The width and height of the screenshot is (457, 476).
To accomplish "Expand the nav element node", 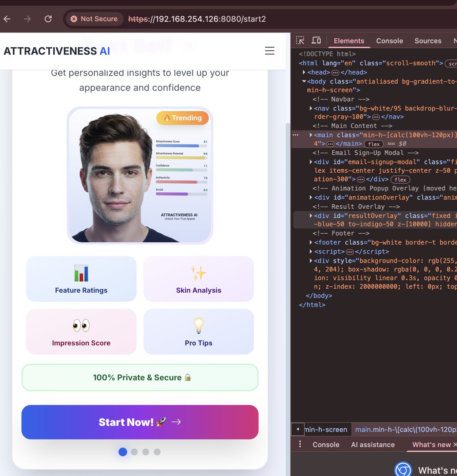I will tap(311, 108).
